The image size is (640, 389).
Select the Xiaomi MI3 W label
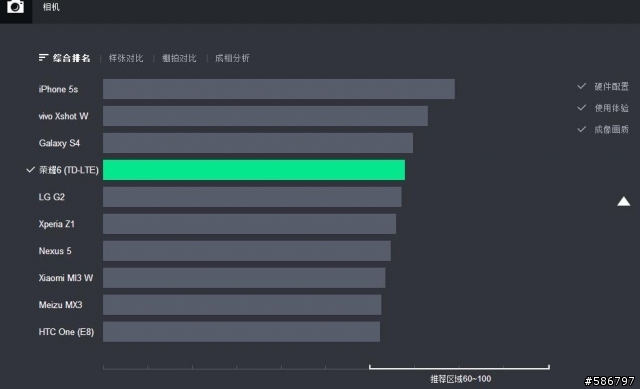(x=66, y=278)
